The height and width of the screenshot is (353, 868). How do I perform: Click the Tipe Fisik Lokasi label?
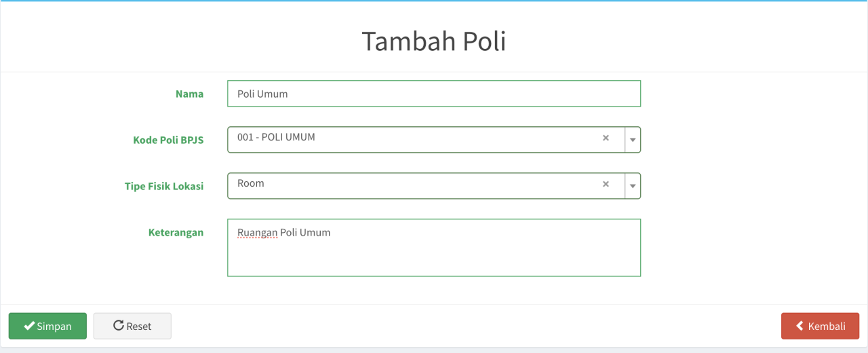[x=164, y=186]
